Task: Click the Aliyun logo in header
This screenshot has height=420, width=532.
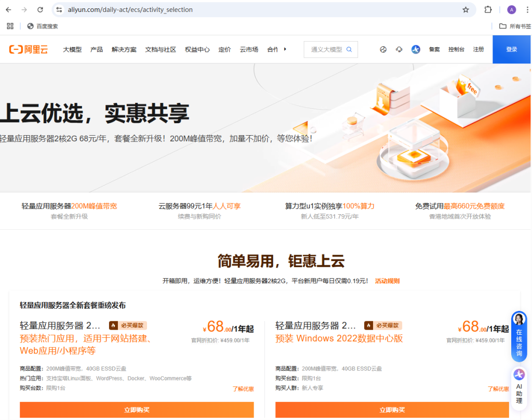Action: pyautogui.click(x=29, y=49)
